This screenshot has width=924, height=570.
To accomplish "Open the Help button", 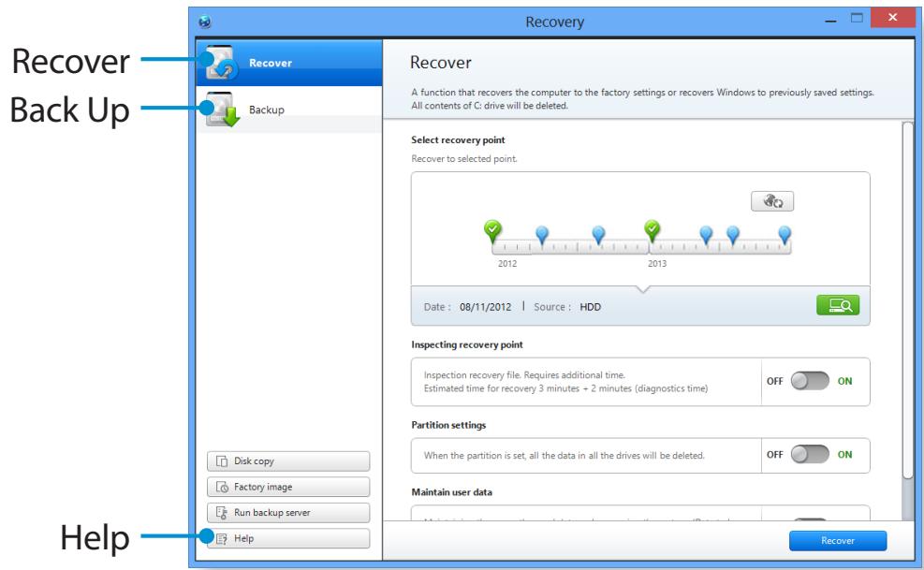I will pos(288,538).
